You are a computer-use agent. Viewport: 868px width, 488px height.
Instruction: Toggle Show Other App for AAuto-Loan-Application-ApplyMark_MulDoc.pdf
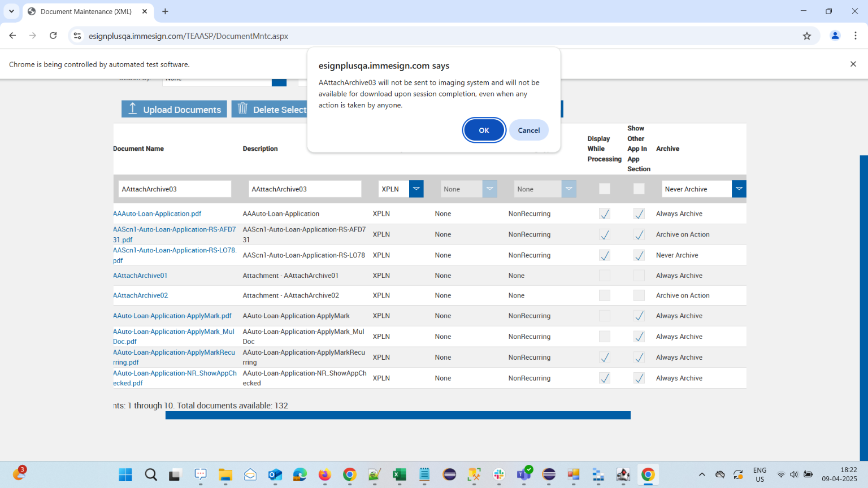[x=639, y=337]
